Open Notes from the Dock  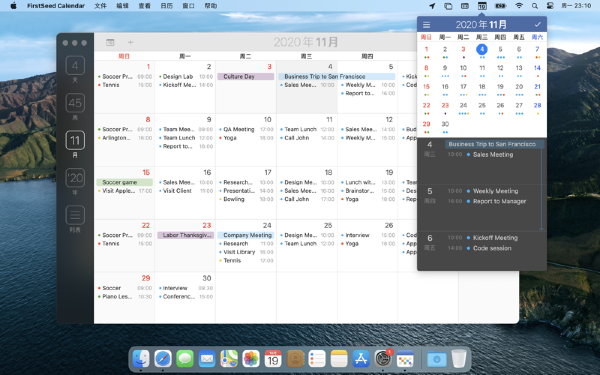click(x=339, y=359)
